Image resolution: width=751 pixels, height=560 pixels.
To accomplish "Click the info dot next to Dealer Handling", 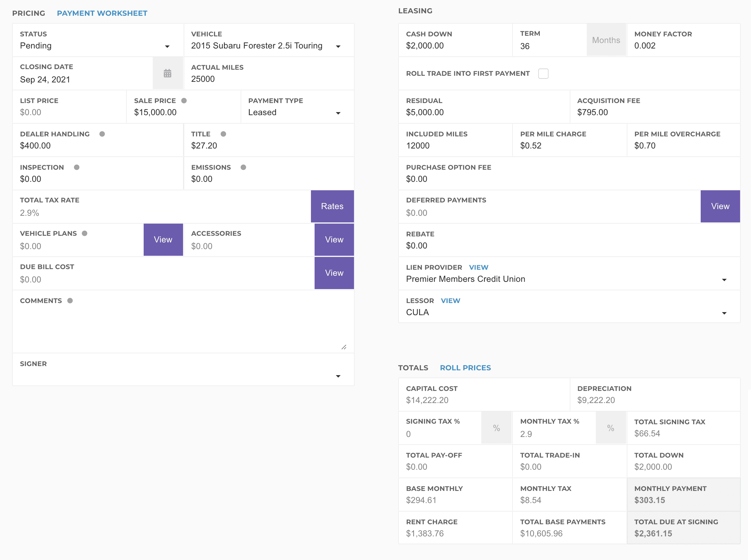I will click(x=102, y=134).
